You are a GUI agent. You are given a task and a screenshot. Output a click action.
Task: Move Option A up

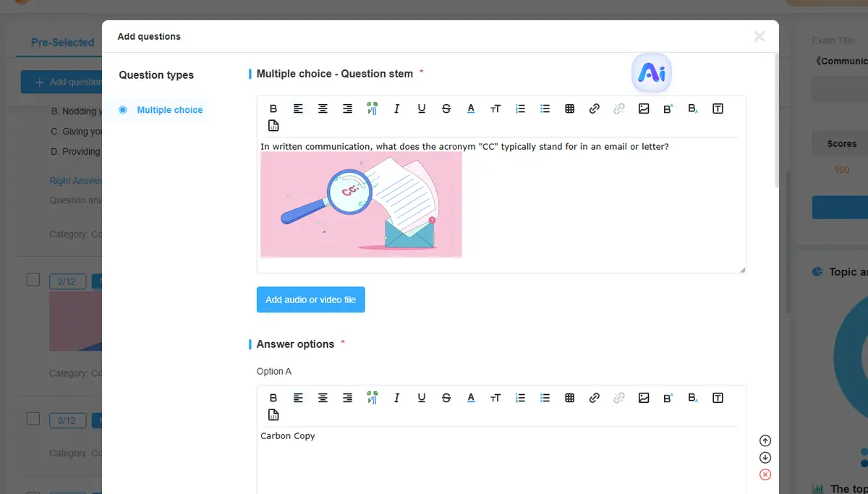765,440
